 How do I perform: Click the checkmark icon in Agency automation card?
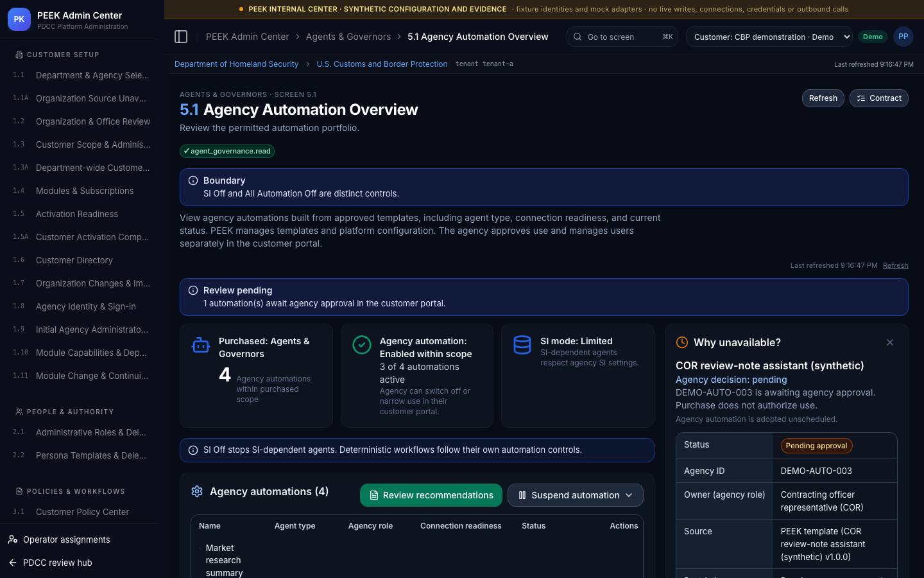362,345
